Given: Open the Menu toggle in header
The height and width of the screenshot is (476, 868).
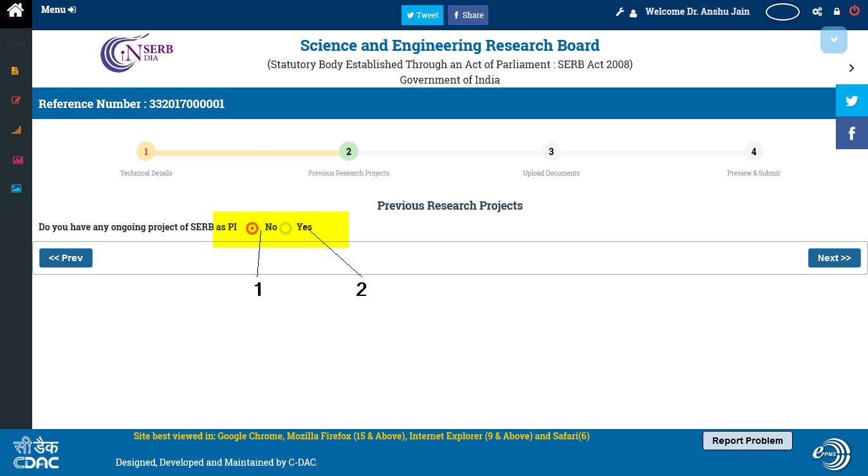Looking at the screenshot, I should click(x=59, y=10).
